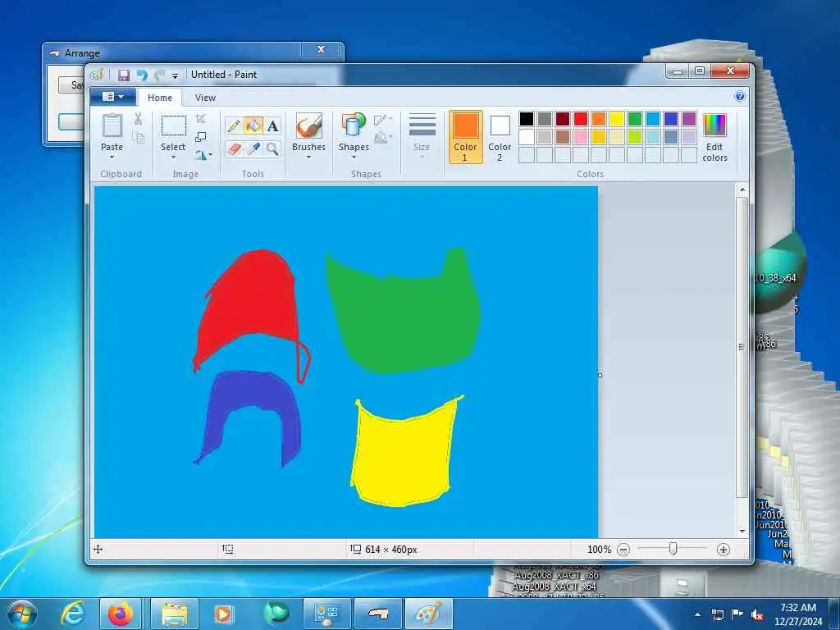Pick the purple color swatch

click(x=689, y=119)
